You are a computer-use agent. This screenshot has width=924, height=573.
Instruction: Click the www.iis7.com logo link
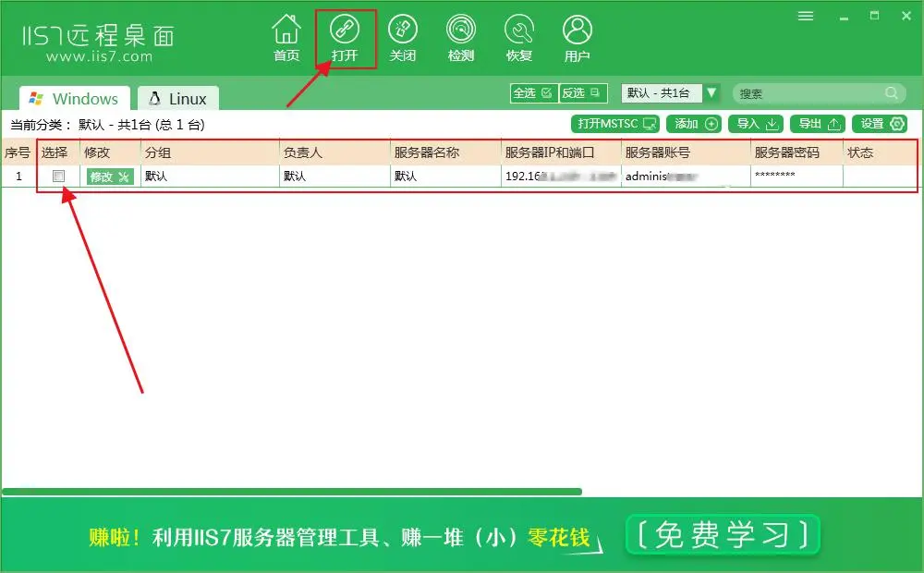(99, 56)
